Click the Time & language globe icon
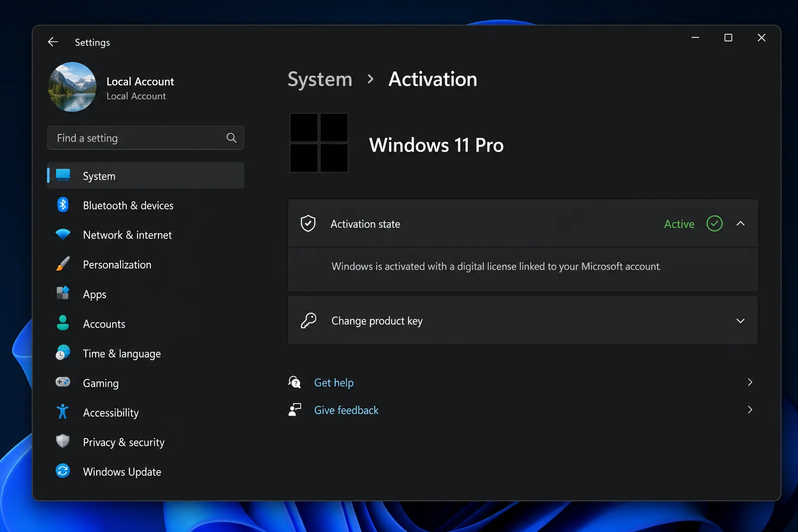Screen dimensions: 798x532 pos(63,352)
